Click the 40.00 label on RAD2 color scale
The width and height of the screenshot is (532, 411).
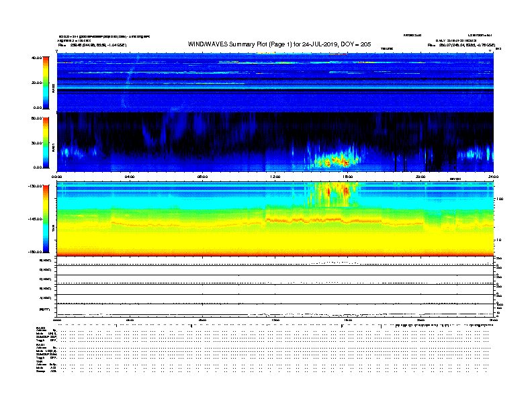tap(36, 58)
